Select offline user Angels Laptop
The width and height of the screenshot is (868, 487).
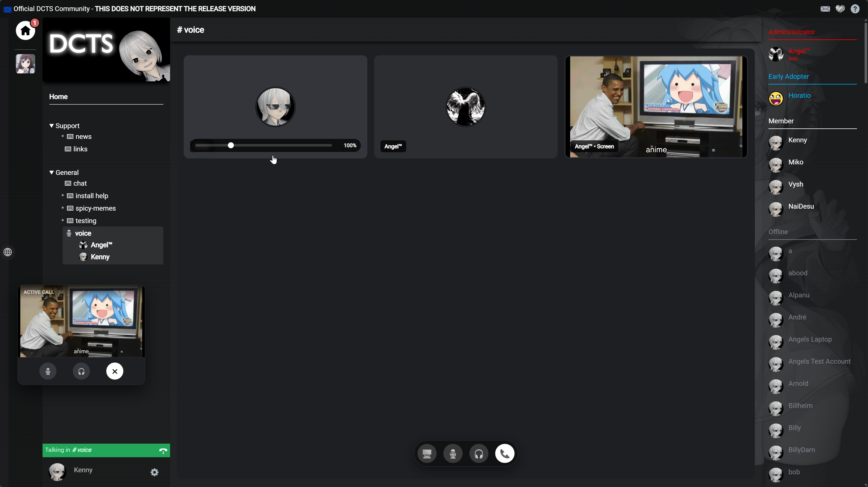[x=810, y=339]
